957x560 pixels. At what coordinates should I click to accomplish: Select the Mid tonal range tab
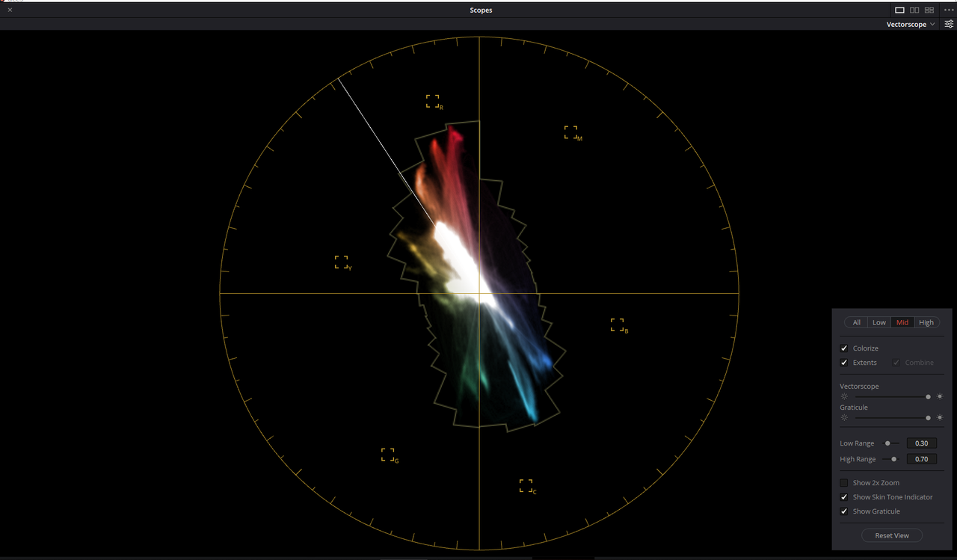pyautogui.click(x=902, y=322)
